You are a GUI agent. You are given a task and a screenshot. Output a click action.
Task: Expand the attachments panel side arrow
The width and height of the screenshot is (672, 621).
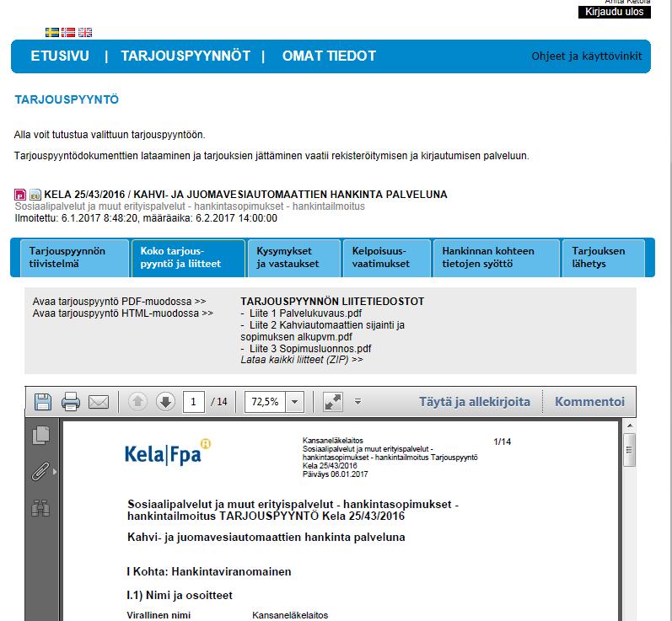55,472
